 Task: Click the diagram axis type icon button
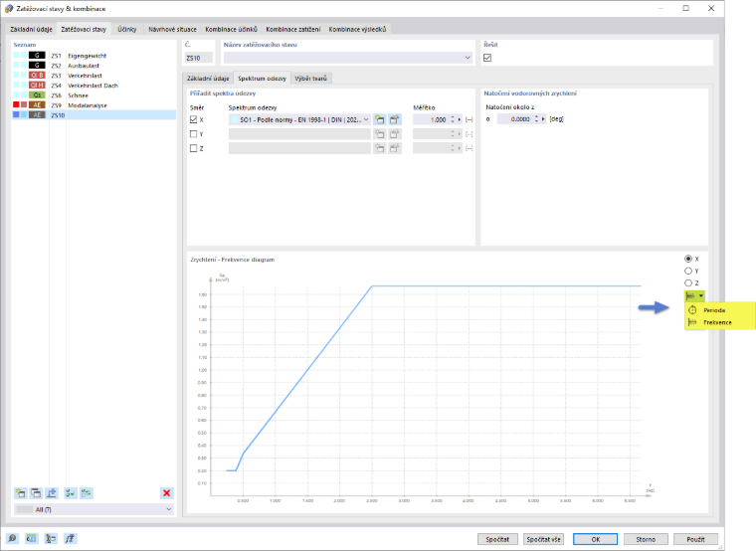point(690,295)
